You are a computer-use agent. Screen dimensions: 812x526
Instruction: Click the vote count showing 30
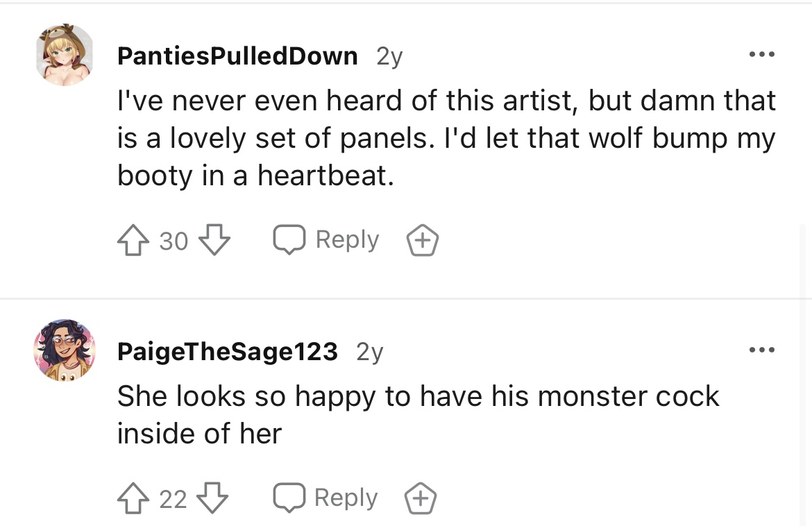pos(174,241)
